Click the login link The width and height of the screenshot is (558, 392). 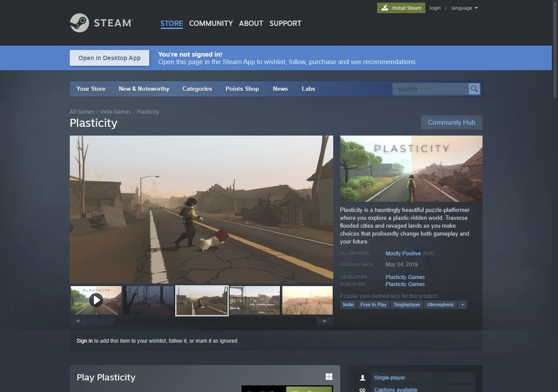click(435, 8)
